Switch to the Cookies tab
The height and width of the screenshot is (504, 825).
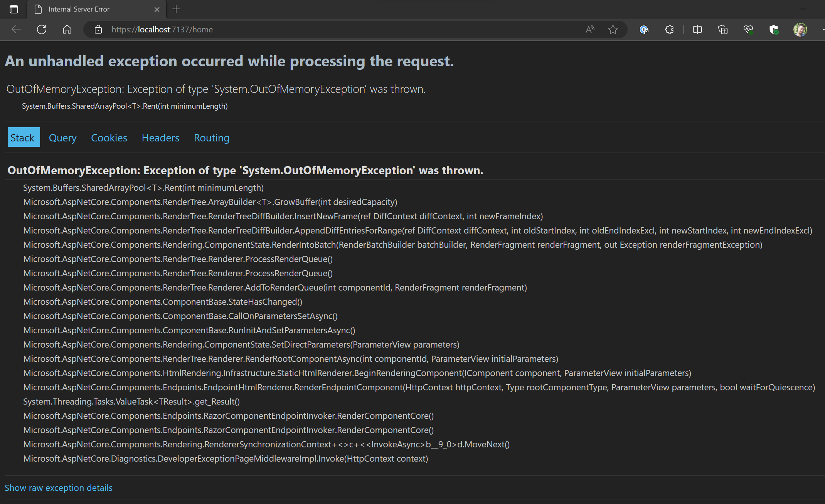tap(109, 138)
